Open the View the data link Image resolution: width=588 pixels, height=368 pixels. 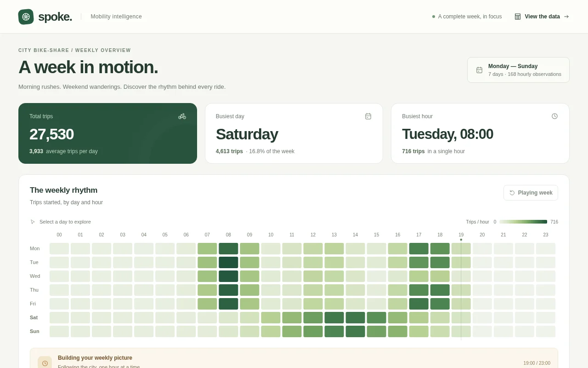point(542,17)
